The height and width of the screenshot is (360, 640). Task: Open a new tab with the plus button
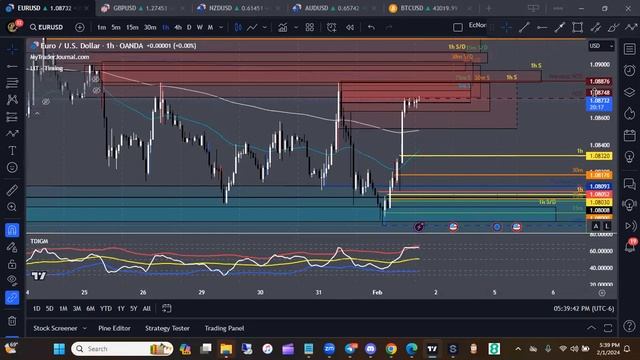[x=489, y=8]
